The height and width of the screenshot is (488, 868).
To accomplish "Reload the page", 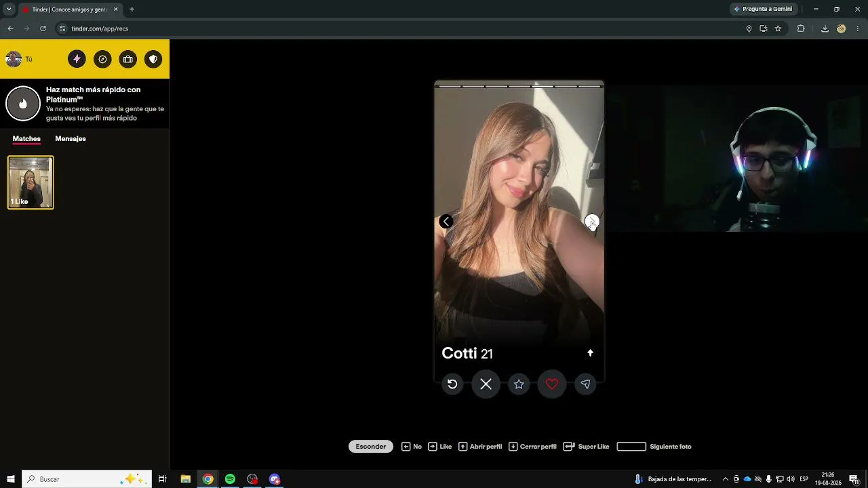I will point(43,28).
